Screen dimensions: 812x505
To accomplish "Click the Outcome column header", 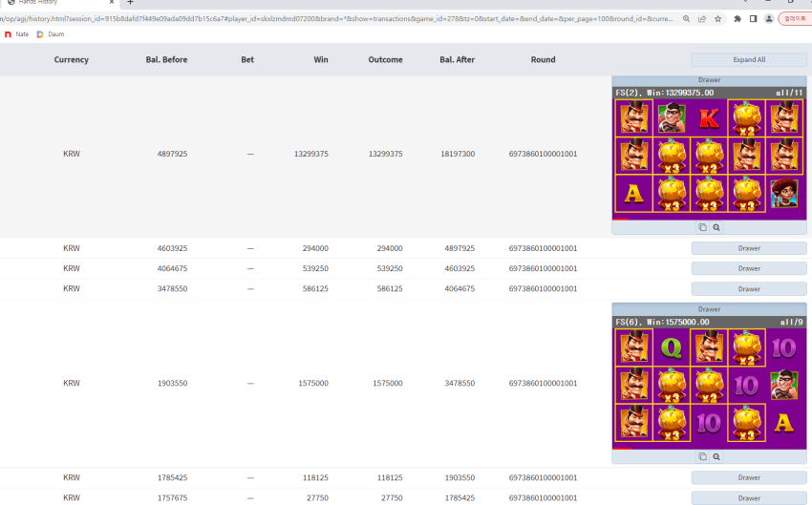I will (385, 59).
